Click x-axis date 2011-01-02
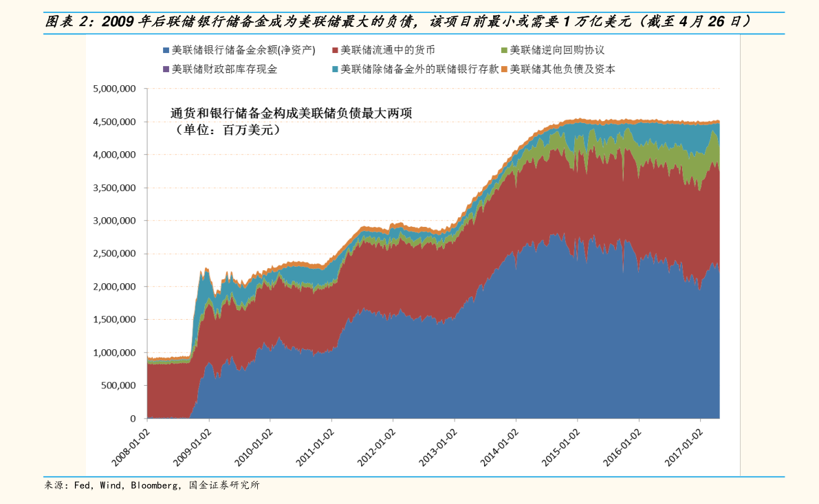The width and height of the screenshot is (819, 504). point(315,448)
